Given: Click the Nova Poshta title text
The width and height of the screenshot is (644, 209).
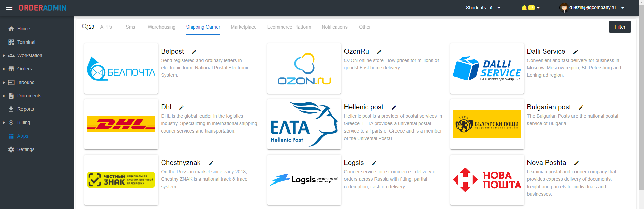Looking at the screenshot, I should 546,163.
